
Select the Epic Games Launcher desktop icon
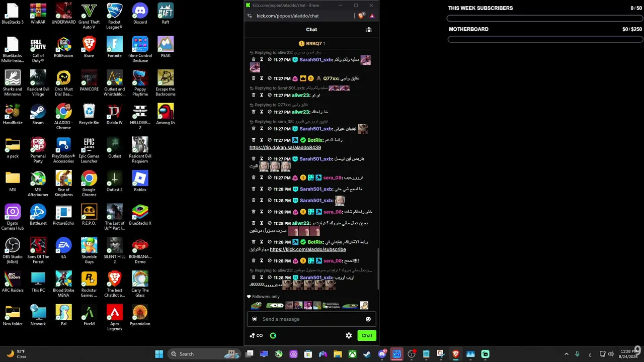coord(89,151)
